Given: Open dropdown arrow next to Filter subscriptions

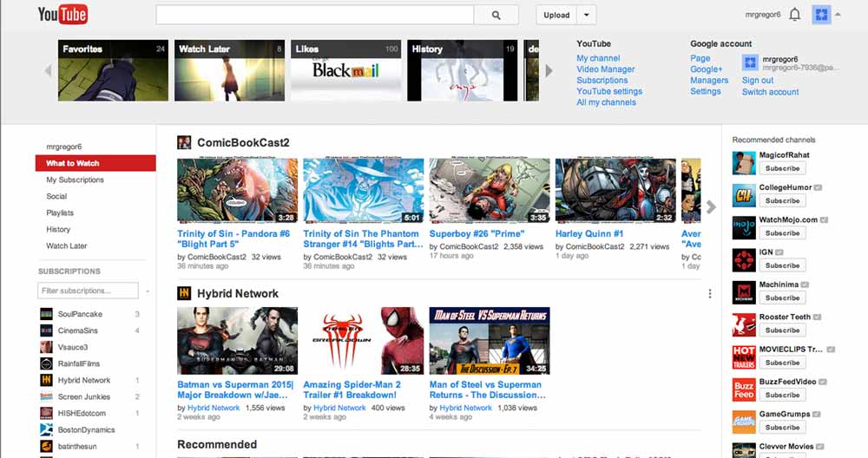Looking at the screenshot, I should 148,291.
